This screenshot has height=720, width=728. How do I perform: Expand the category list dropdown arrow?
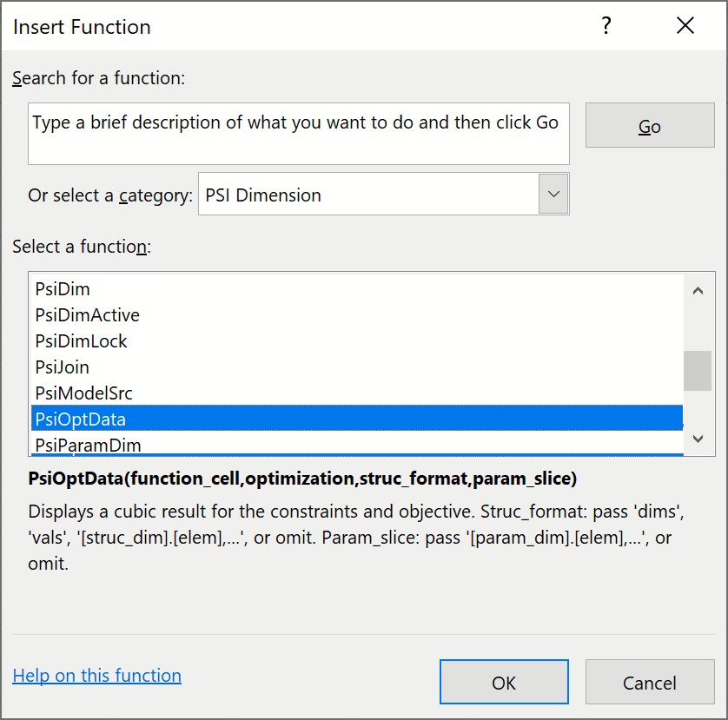pos(553,195)
